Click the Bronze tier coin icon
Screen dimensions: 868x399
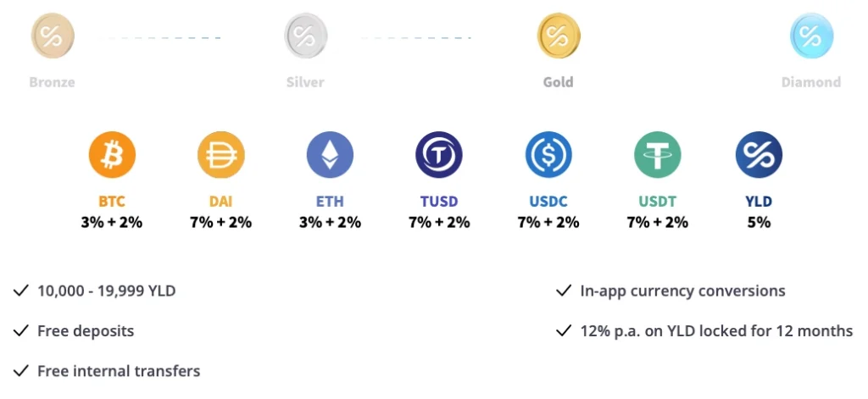(53, 36)
